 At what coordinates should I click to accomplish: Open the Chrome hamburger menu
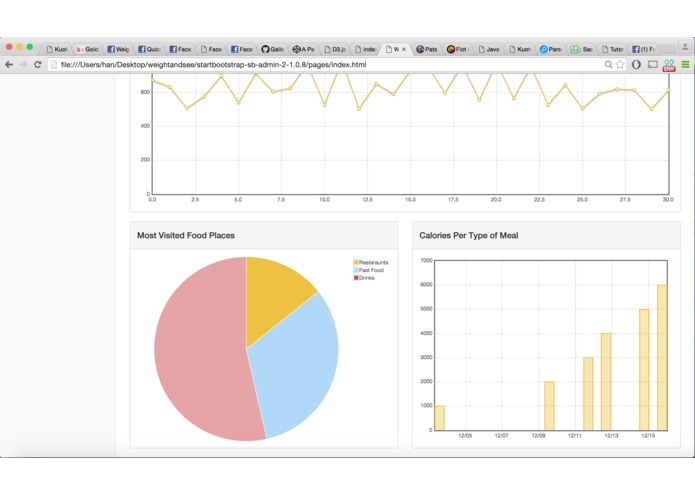pos(685,65)
